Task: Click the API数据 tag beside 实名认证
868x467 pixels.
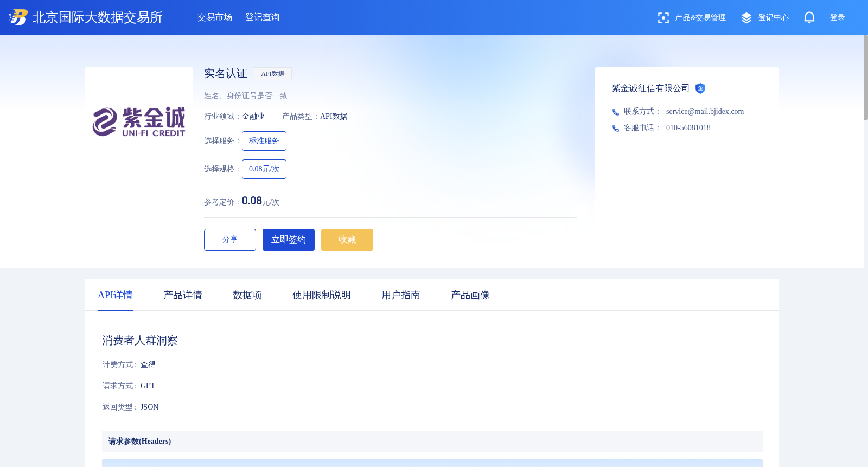Action: (x=273, y=74)
